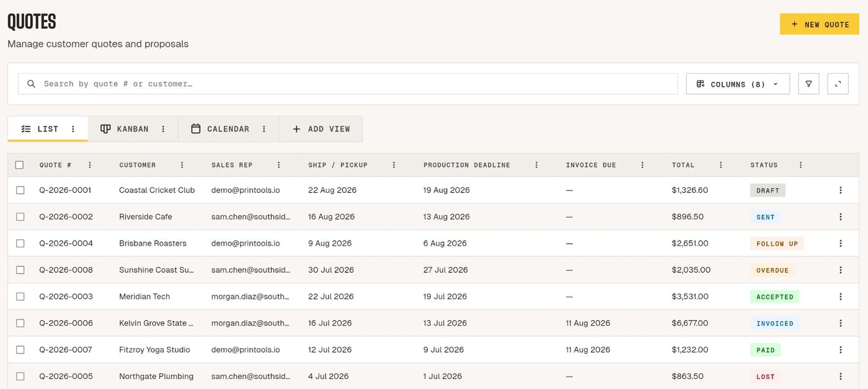This screenshot has height=389, width=868.
Task: Click the Paid status badge
Action: tap(766, 350)
